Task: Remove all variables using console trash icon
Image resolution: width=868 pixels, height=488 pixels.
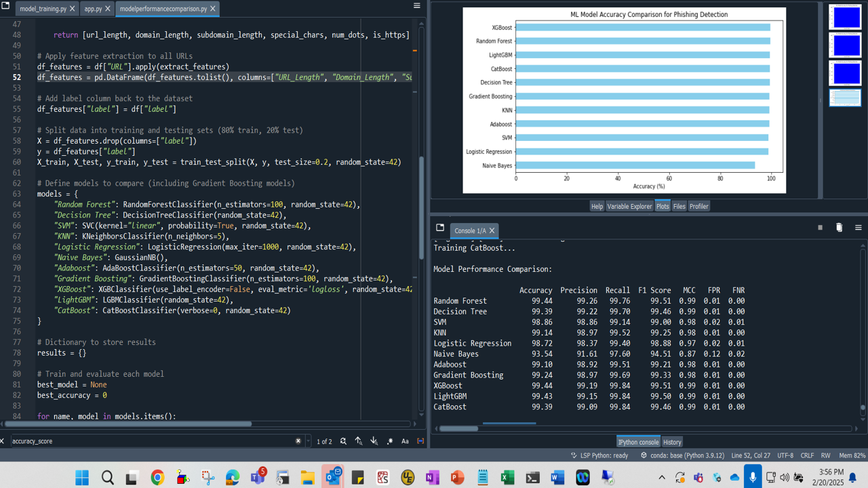Action: pyautogui.click(x=839, y=228)
